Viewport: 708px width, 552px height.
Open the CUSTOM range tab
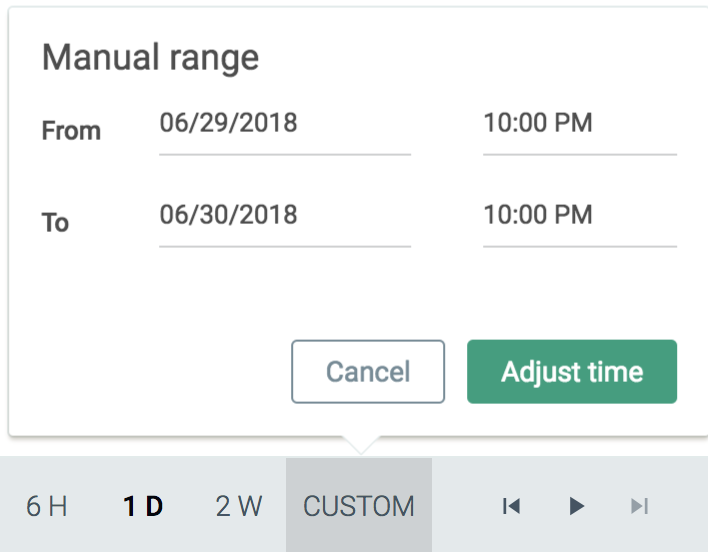(359, 505)
